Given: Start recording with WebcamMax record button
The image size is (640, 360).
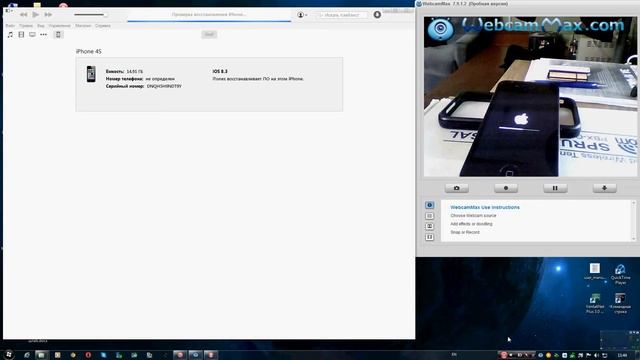Looking at the screenshot, I should [506, 188].
